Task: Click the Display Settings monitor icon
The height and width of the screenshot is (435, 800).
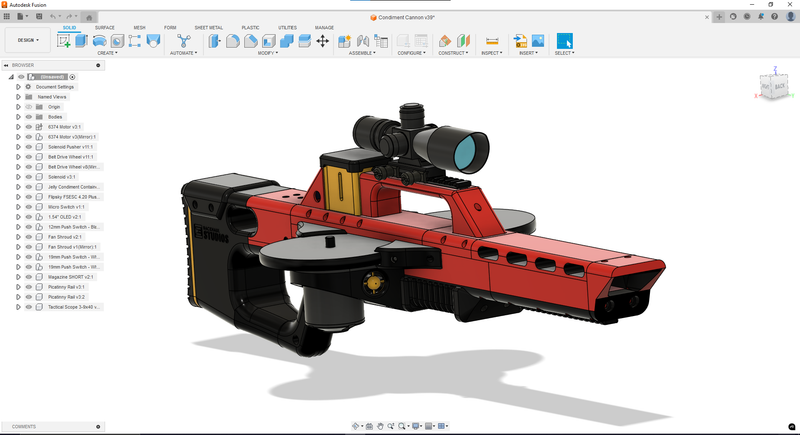Action: click(416, 426)
